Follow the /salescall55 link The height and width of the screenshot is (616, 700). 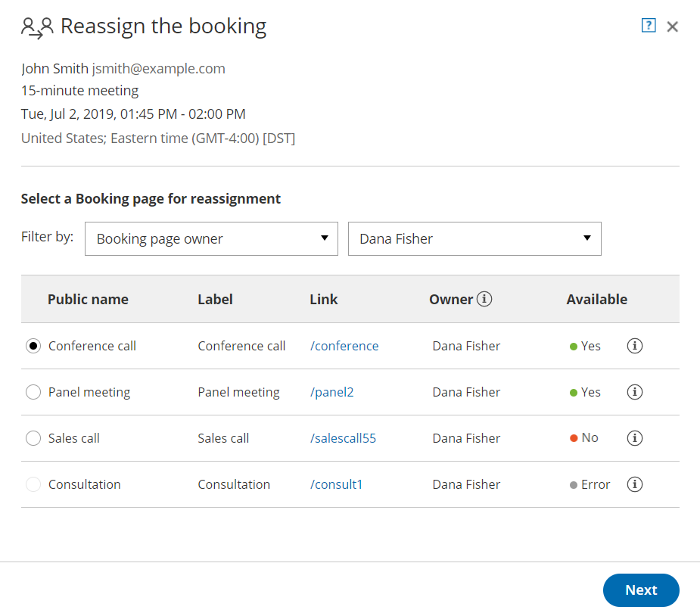pos(343,438)
